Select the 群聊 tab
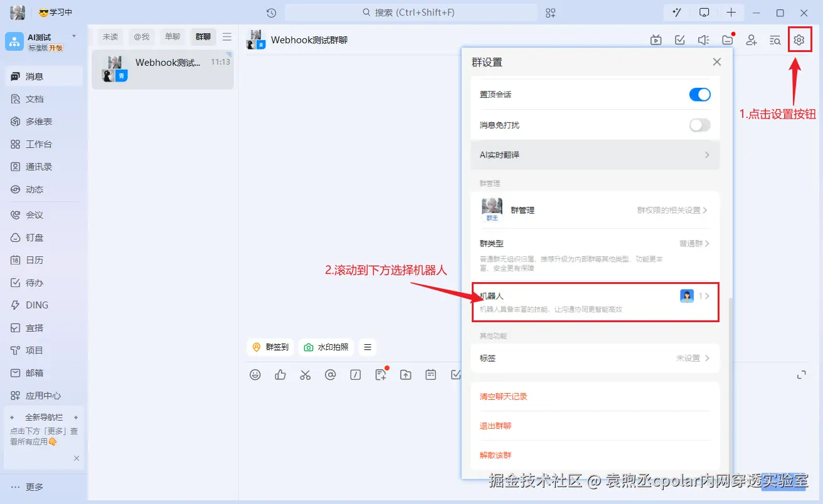Image resolution: width=823 pixels, height=504 pixels. point(203,37)
